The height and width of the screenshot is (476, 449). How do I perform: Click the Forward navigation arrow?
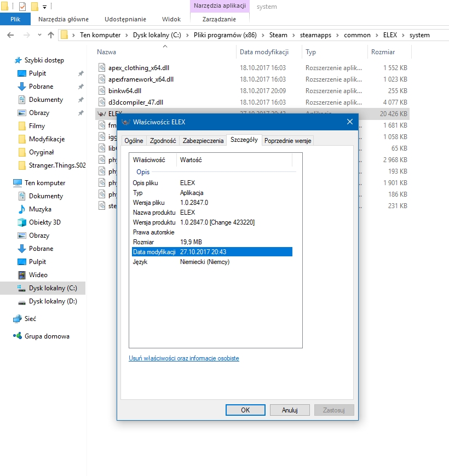click(x=27, y=35)
